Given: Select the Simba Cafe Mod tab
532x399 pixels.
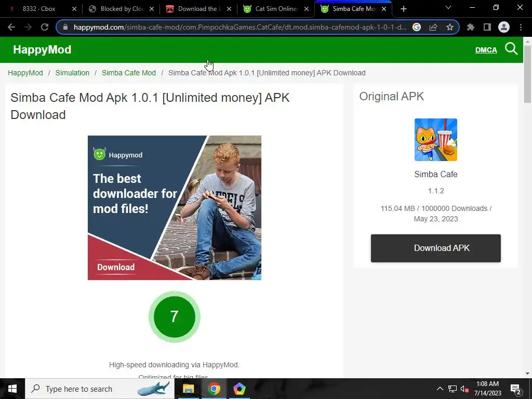Looking at the screenshot, I should point(353,9).
